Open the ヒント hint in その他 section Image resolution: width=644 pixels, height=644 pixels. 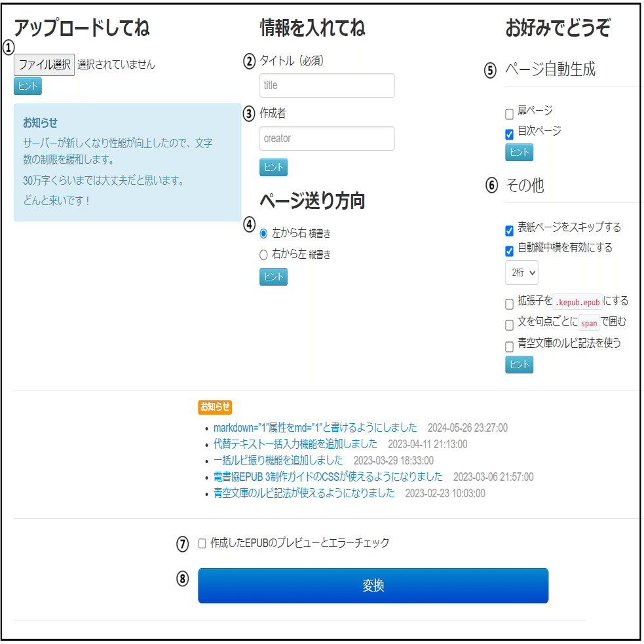tap(518, 365)
